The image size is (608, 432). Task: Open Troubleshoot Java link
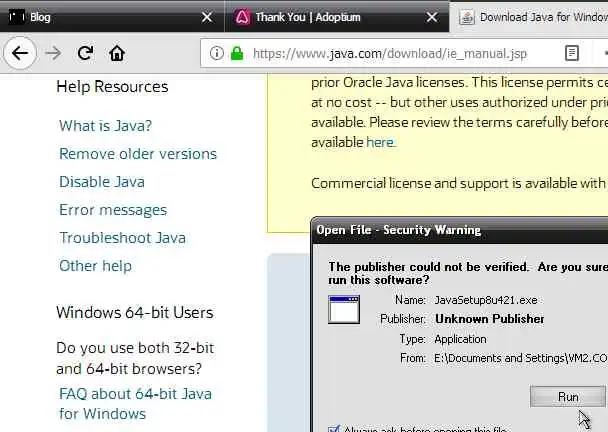[122, 238]
